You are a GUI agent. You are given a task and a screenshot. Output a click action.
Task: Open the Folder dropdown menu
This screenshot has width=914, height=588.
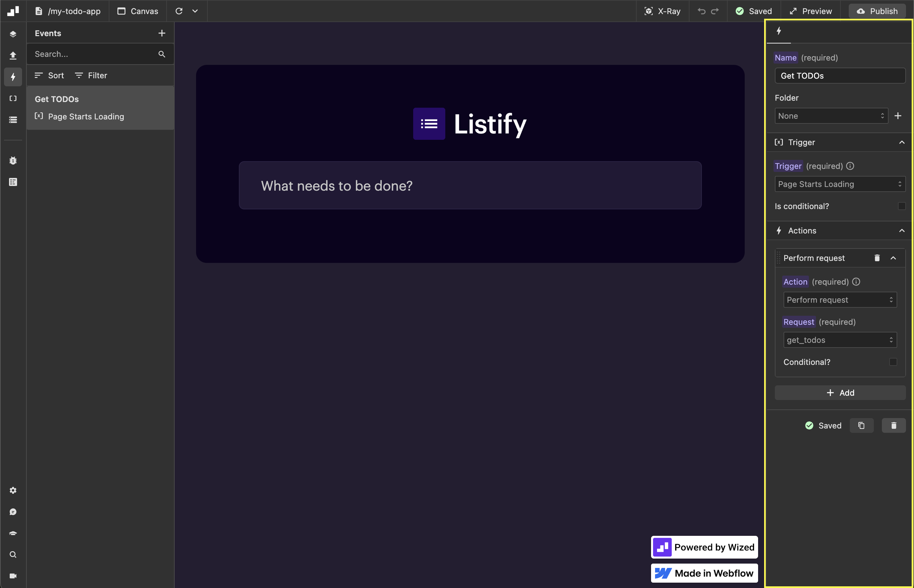[830, 115]
